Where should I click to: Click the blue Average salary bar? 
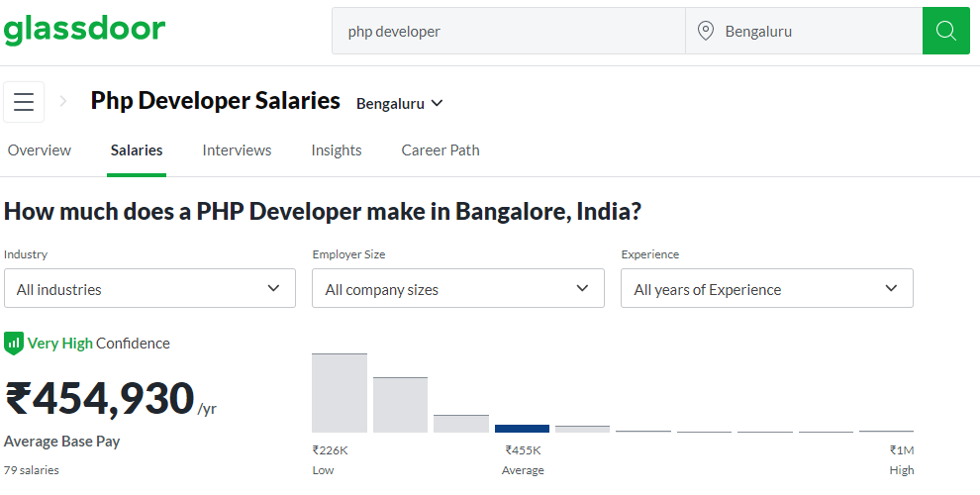tap(522, 429)
